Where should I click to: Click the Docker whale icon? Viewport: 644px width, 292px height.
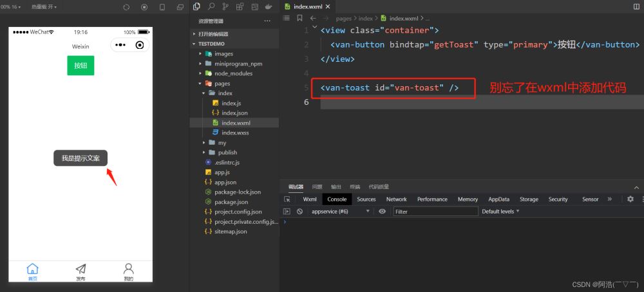[268, 6]
